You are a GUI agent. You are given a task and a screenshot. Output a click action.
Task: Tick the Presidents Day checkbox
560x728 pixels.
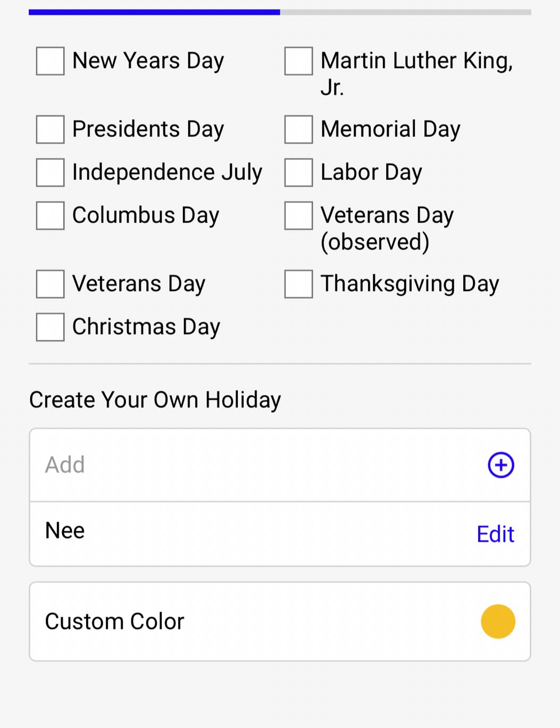tap(51, 129)
